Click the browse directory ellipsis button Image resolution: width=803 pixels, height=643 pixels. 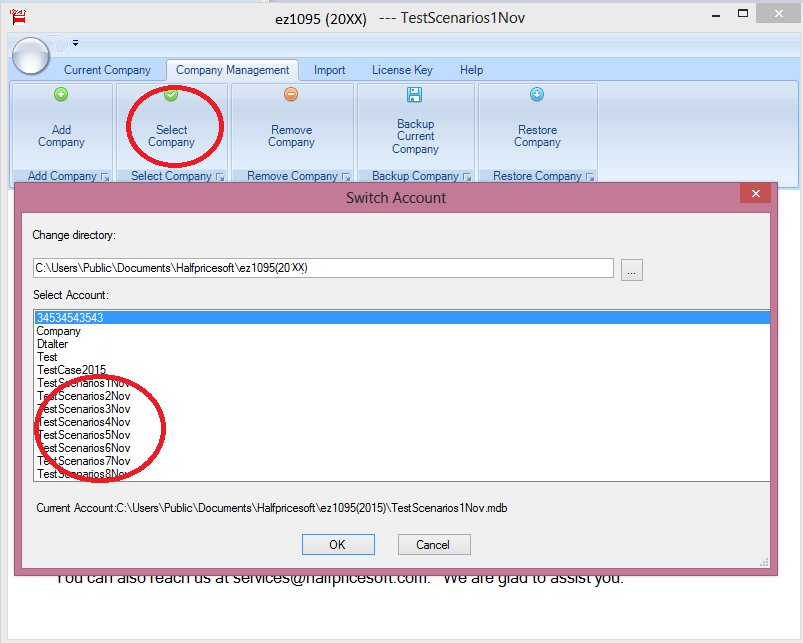click(632, 269)
